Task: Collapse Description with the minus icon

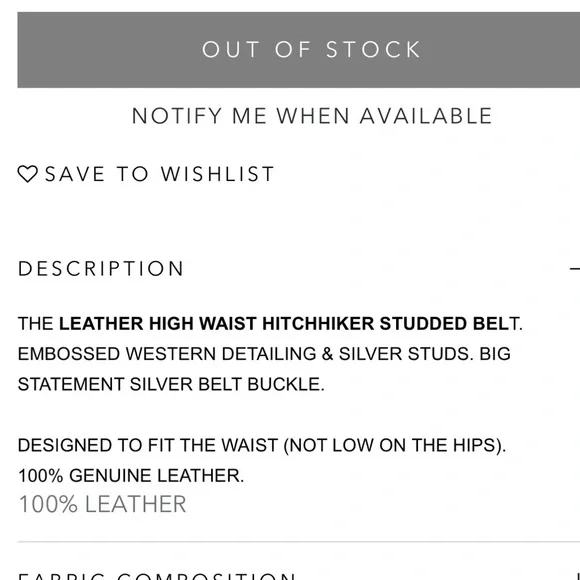Action: tap(575, 269)
